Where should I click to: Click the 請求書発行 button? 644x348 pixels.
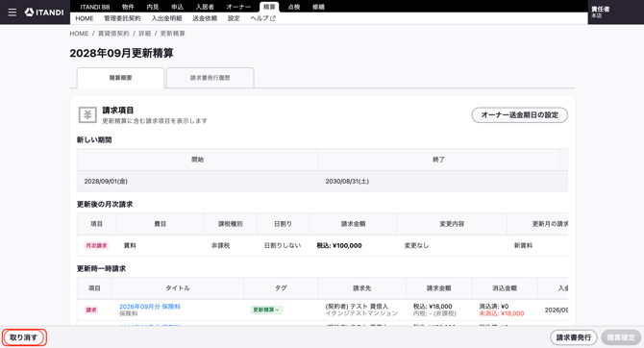click(574, 337)
